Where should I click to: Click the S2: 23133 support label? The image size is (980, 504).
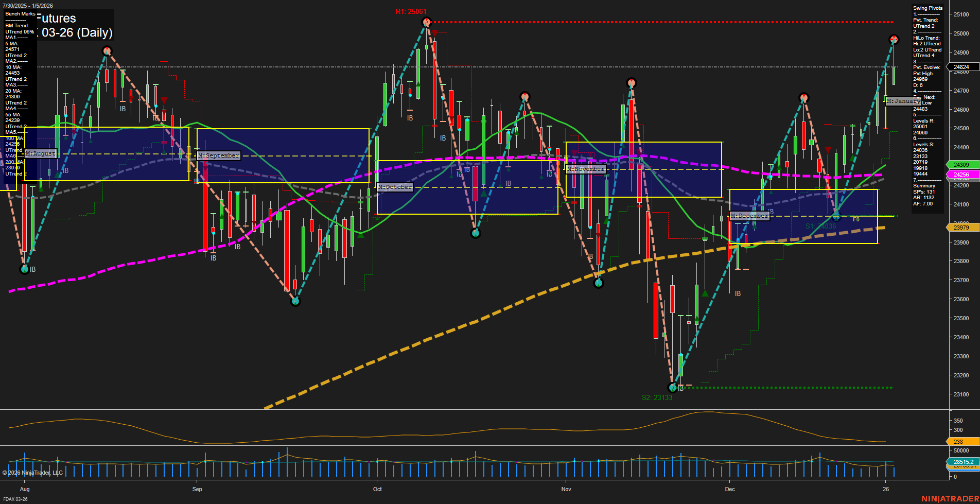pos(657,397)
